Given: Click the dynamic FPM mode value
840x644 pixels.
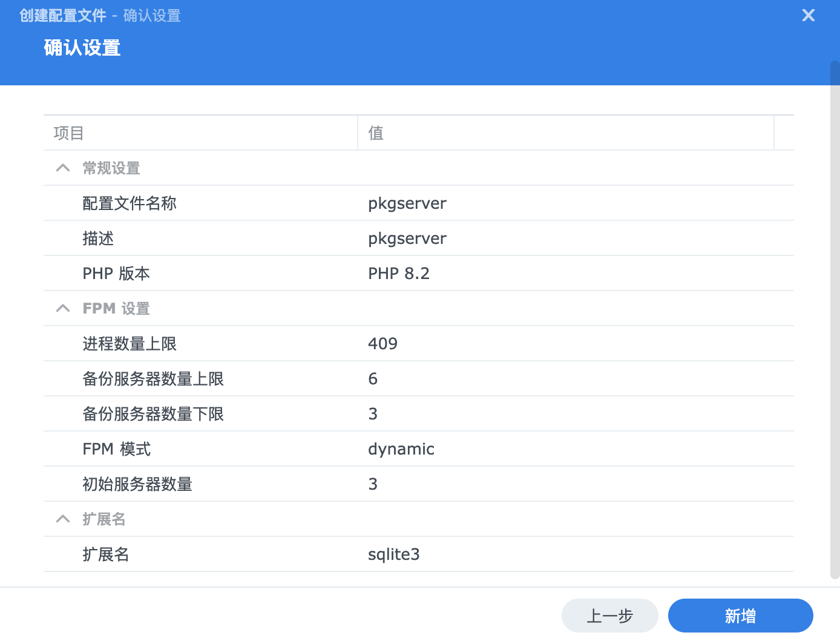Looking at the screenshot, I should pos(401,449).
